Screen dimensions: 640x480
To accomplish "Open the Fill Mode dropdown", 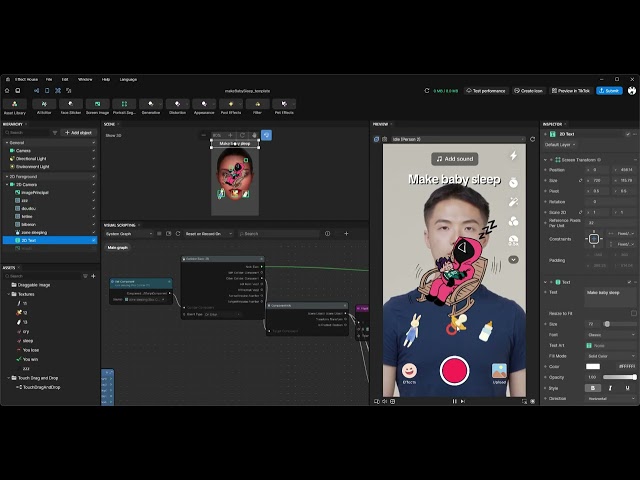I will (x=611, y=356).
